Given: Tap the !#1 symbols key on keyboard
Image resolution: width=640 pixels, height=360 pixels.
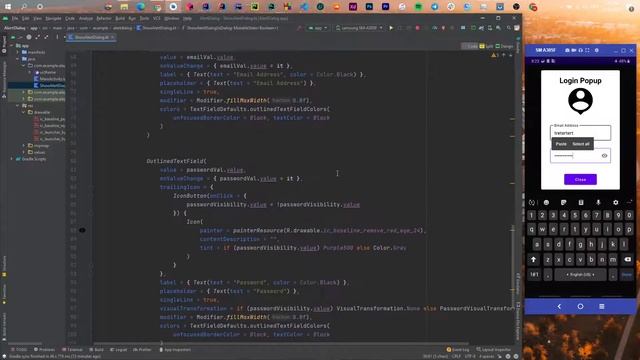Looking at the screenshot, I should [534, 275].
